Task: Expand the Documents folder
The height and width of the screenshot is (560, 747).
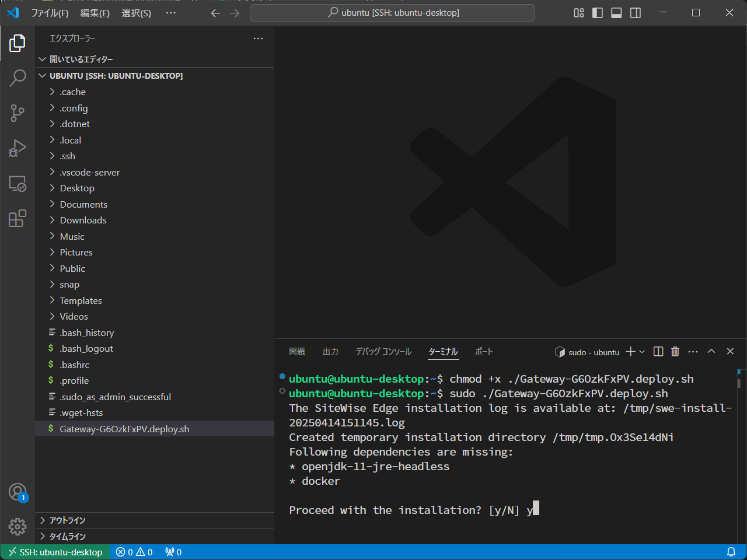Action: point(155,204)
